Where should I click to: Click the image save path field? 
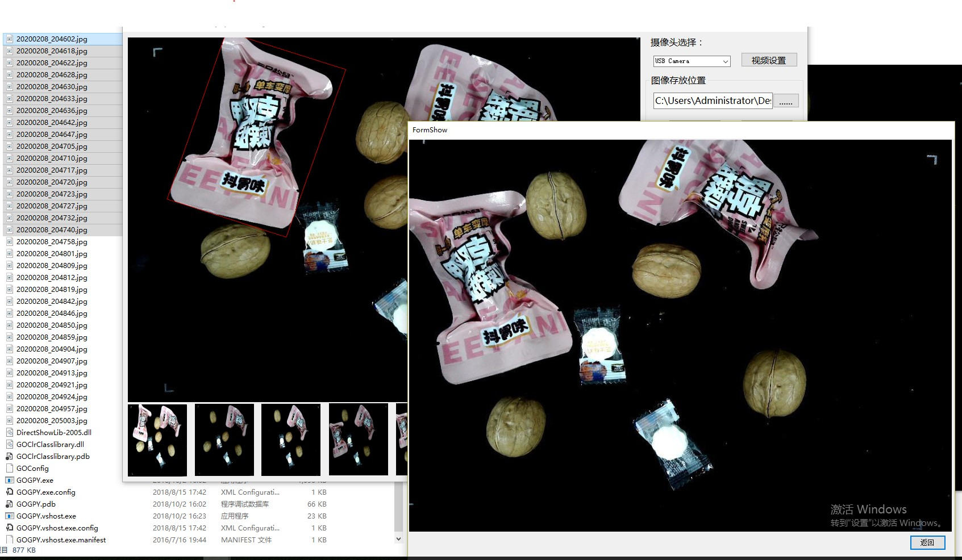point(713,101)
